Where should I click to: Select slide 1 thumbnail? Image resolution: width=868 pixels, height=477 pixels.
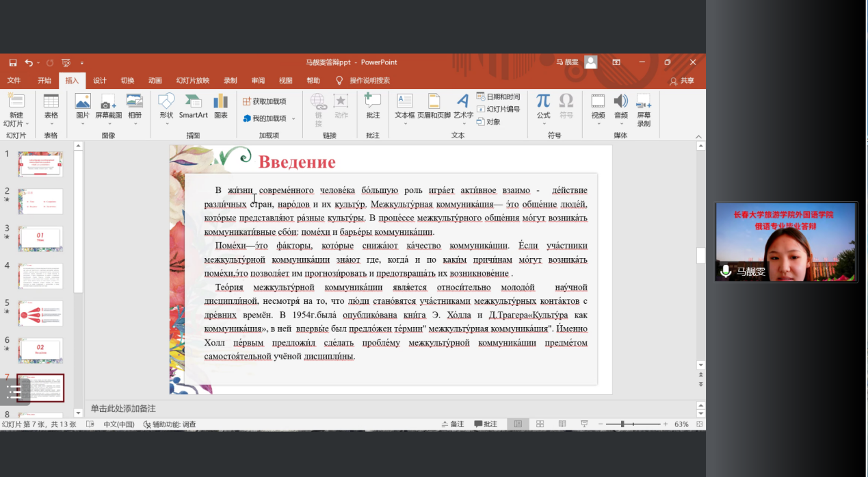pyautogui.click(x=40, y=164)
